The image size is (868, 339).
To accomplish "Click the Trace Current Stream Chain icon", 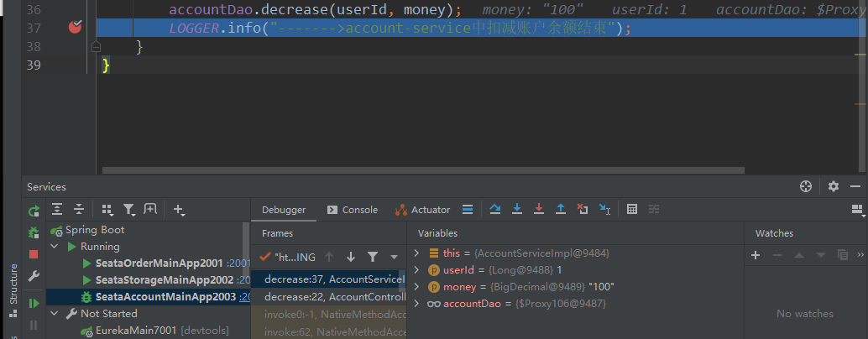I will (x=654, y=210).
